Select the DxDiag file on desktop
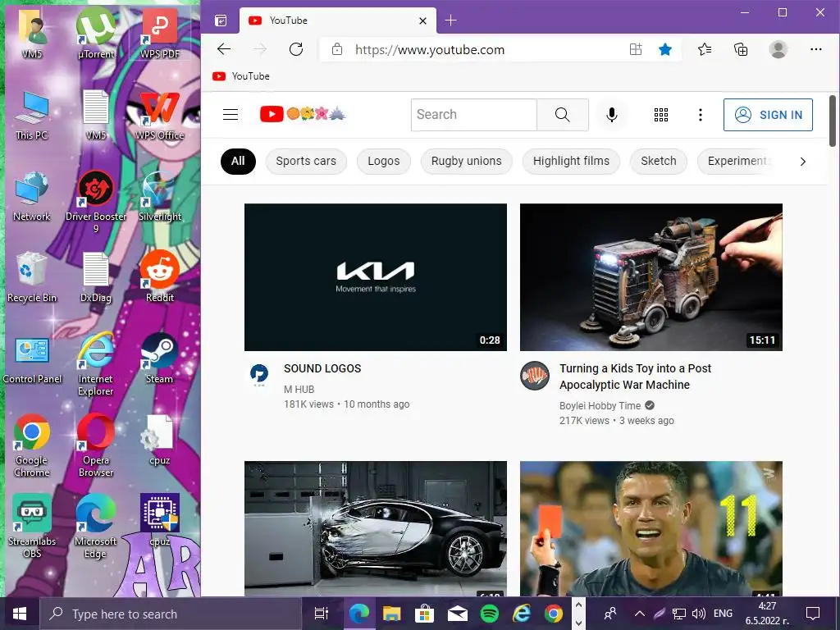Screen dimensions: 840x630 [x=96, y=277]
